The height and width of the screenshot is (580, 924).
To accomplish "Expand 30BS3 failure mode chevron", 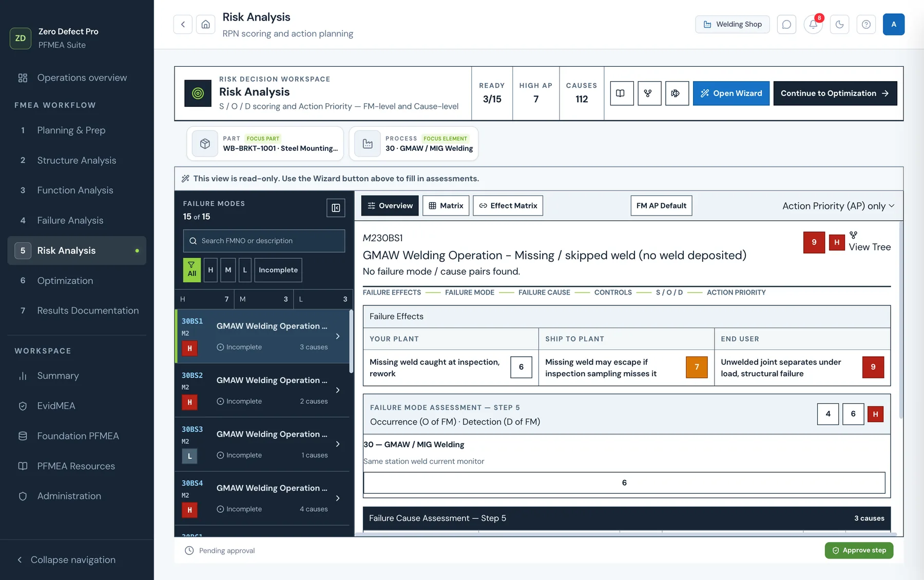I will pyautogui.click(x=338, y=444).
